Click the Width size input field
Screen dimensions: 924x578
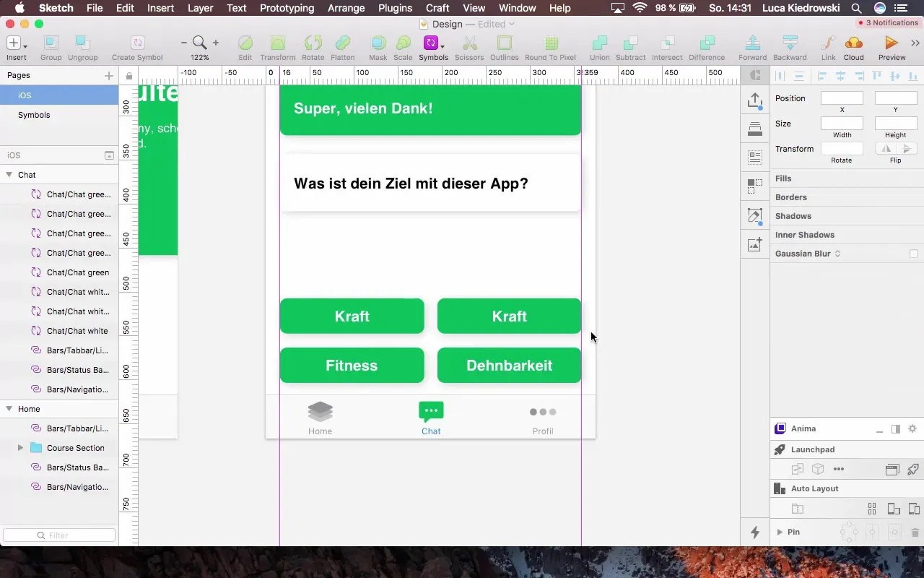tap(842, 124)
